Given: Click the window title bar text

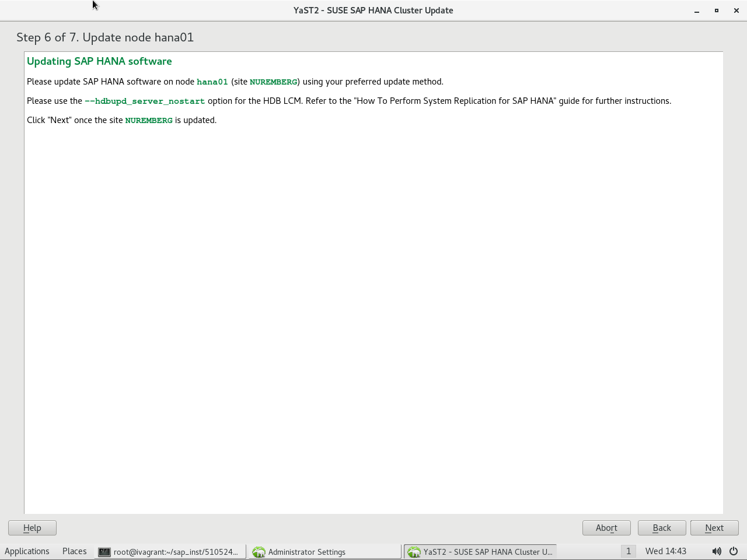Looking at the screenshot, I should 373,10.
